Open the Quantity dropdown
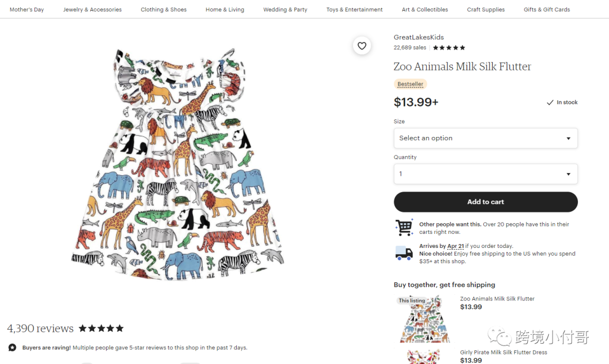This screenshot has width=609, height=364. point(486,174)
